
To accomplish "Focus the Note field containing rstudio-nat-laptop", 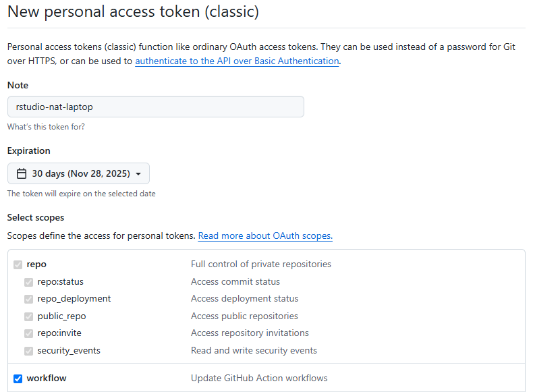I will coord(155,107).
